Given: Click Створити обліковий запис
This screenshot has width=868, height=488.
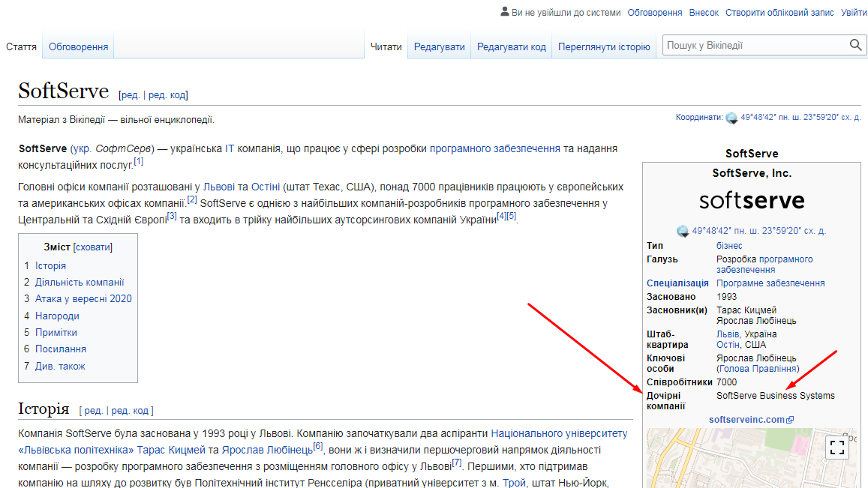Looking at the screenshot, I should [x=779, y=12].
